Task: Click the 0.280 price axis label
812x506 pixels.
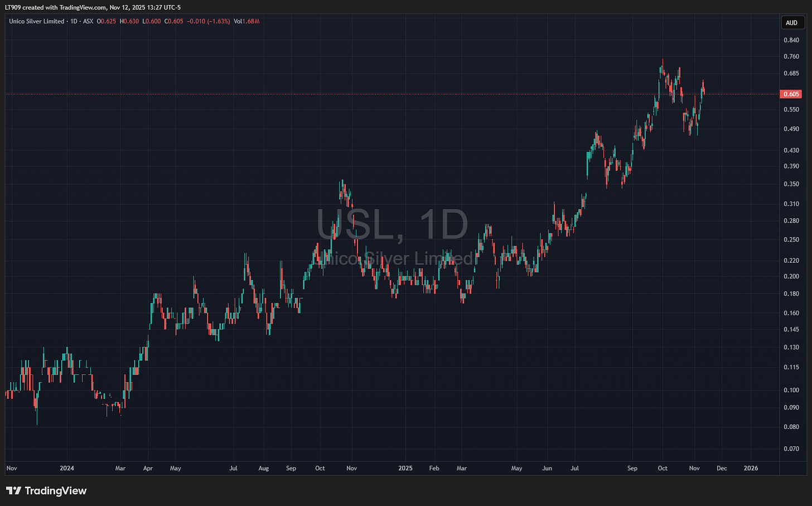Action: point(791,221)
